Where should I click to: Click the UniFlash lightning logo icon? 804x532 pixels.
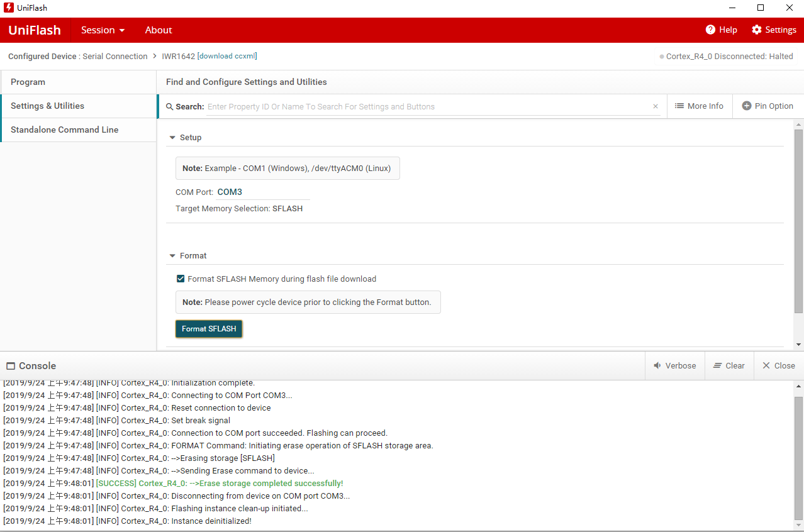pyautogui.click(x=9, y=8)
